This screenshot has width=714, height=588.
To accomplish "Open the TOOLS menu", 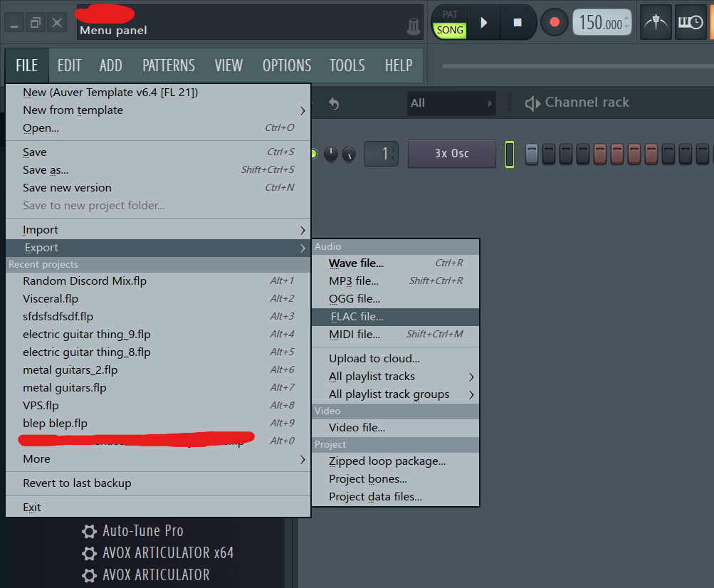I will click(x=347, y=65).
